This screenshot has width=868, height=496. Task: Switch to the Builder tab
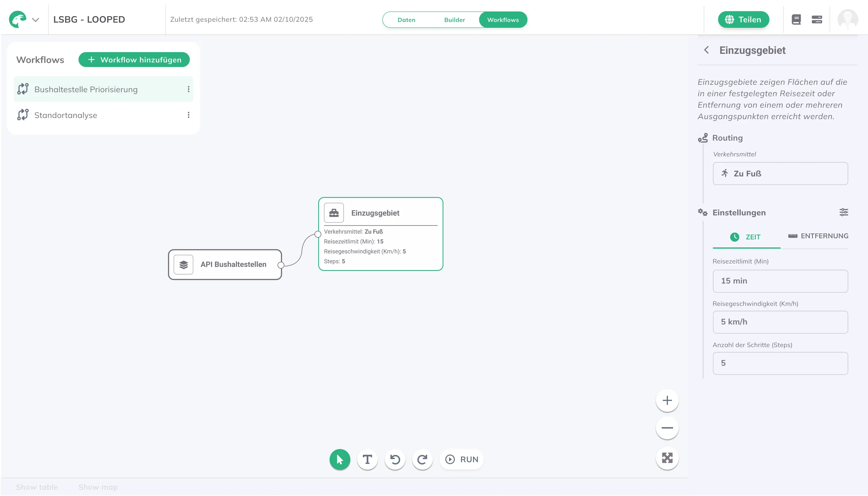[x=454, y=20]
